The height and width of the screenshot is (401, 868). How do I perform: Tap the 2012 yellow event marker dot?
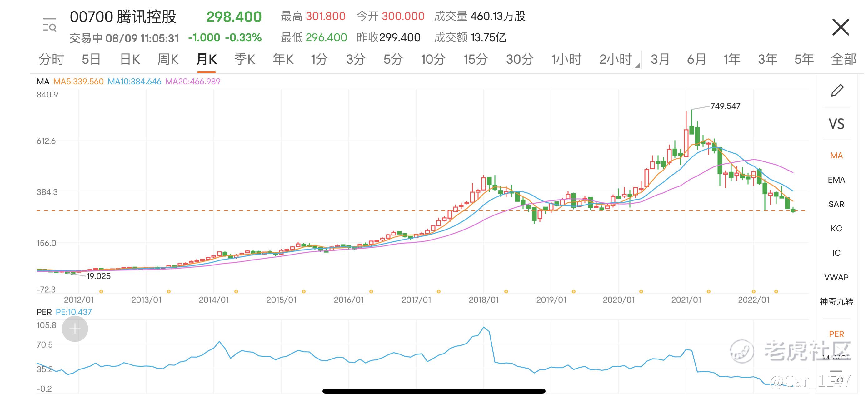(101, 291)
